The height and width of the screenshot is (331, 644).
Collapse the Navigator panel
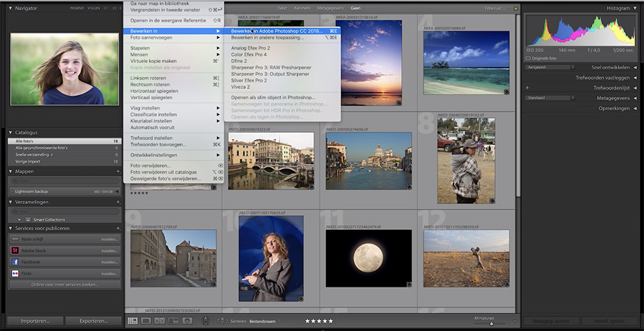10,8
